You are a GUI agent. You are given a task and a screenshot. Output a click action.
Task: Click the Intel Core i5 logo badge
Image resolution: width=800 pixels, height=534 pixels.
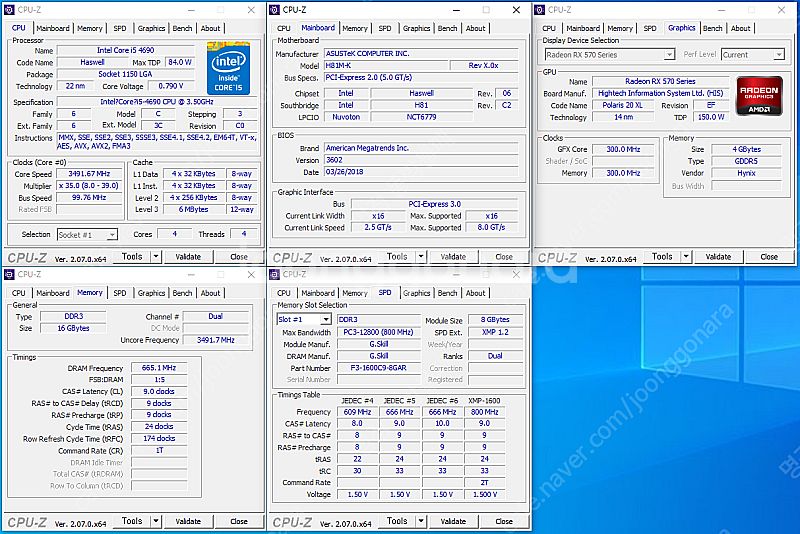point(228,68)
